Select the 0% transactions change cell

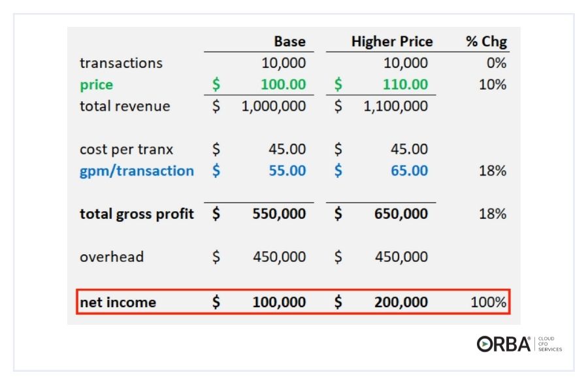click(496, 63)
